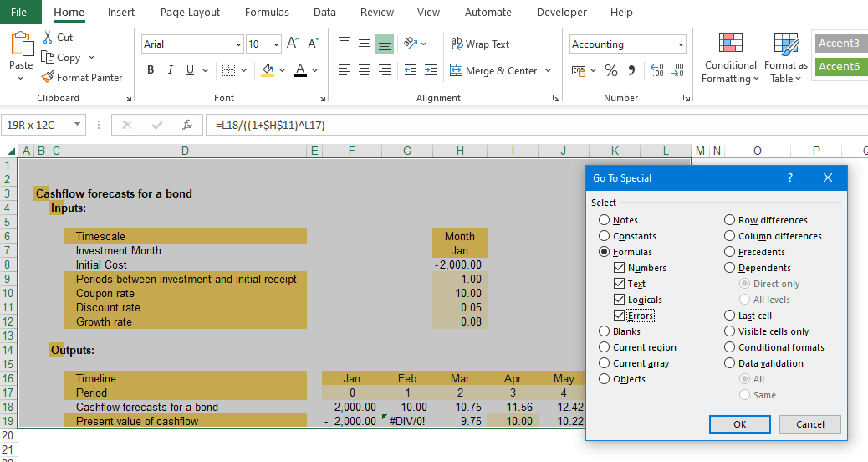Open the Name Box dropdown arrow
Screen dimensions: 868x462
[78, 125]
